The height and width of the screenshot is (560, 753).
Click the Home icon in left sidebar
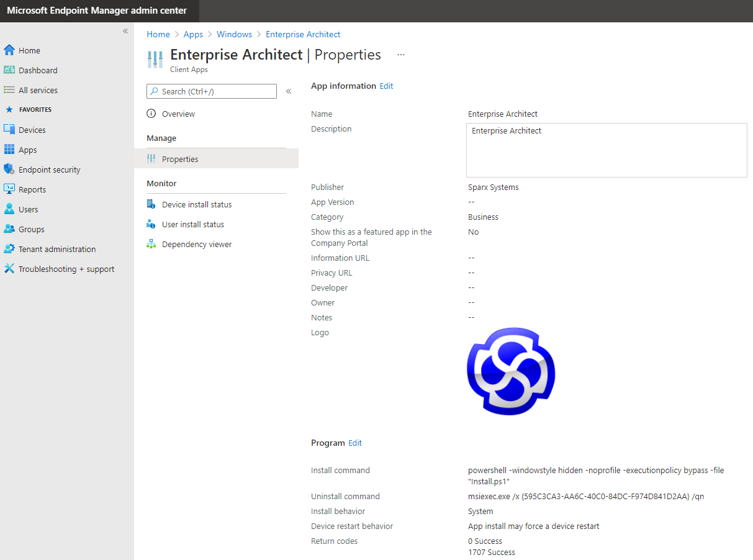(x=9, y=50)
